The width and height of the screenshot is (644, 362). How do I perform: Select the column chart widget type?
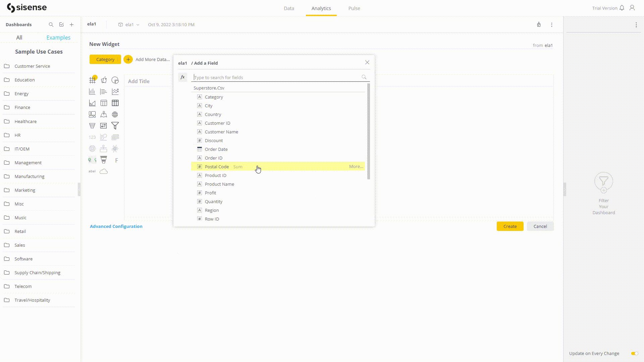(x=93, y=91)
